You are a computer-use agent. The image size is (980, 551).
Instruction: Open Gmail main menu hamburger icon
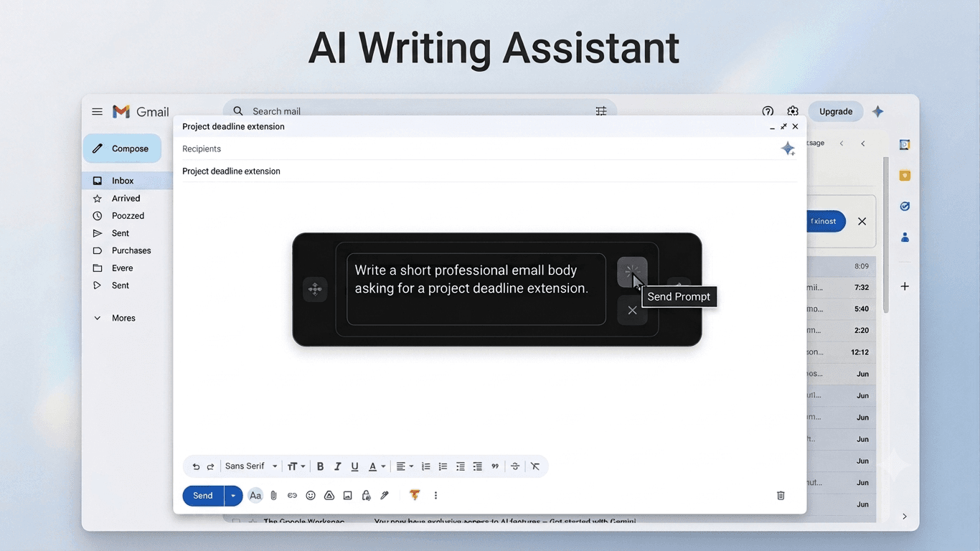pos(97,111)
